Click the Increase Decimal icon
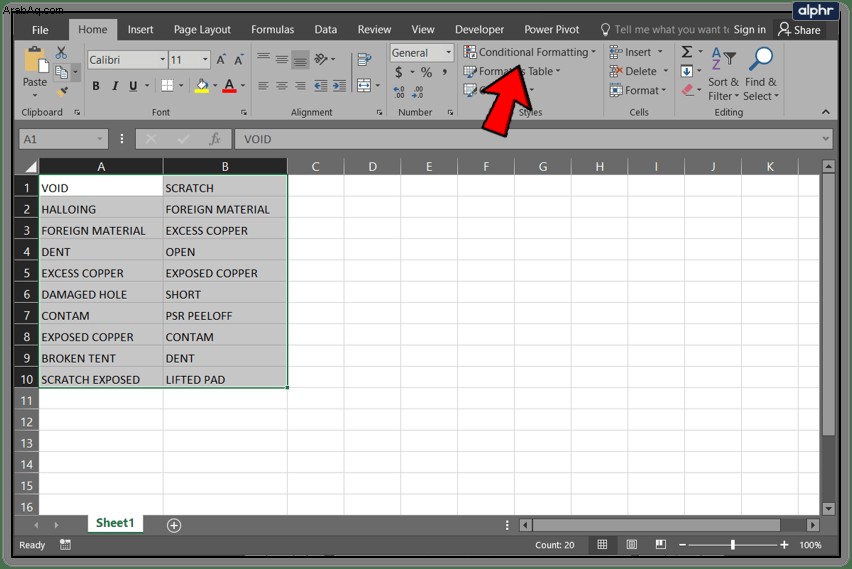The height and width of the screenshot is (569, 852). [399, 92]
